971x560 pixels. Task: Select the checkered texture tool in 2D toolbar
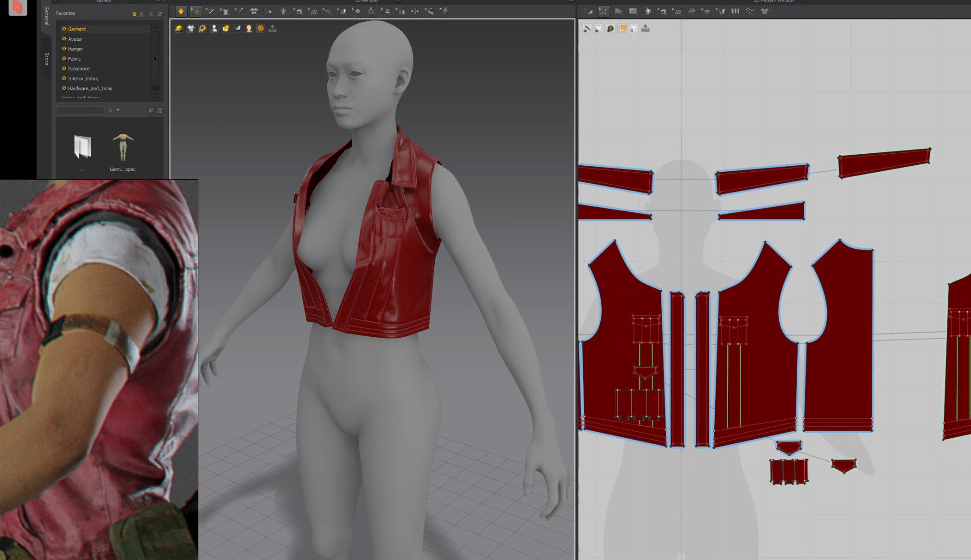[x=721, y=11]
